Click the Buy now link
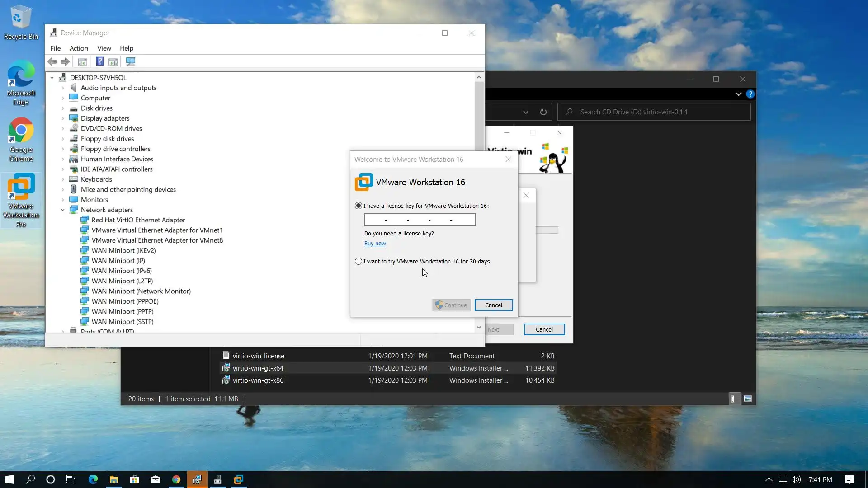This screenshot has width=868, height=488. click(375, 243)
